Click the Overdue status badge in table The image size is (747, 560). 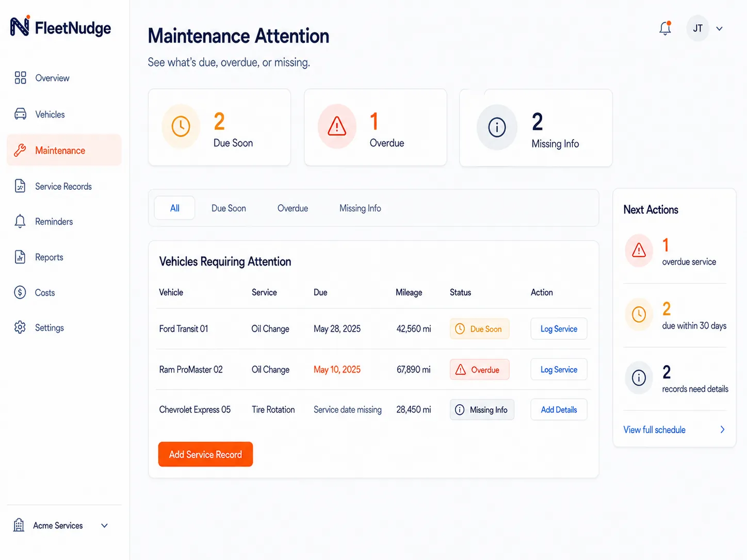coord(479,370)
